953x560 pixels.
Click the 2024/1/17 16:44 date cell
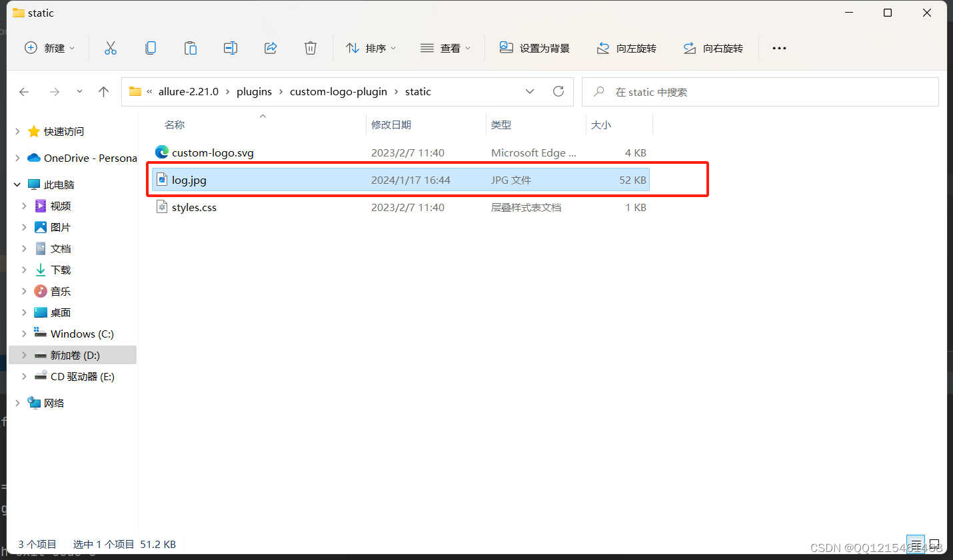point(411,180)
